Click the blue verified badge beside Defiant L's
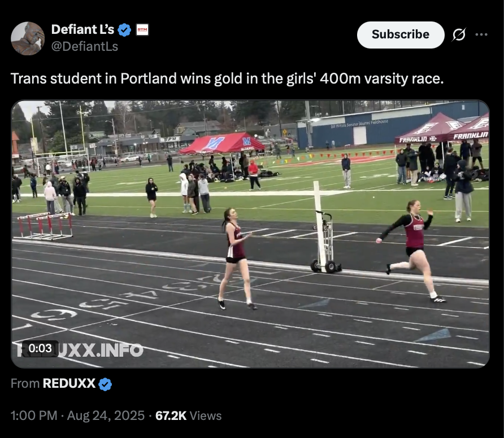 pos(124,30)
